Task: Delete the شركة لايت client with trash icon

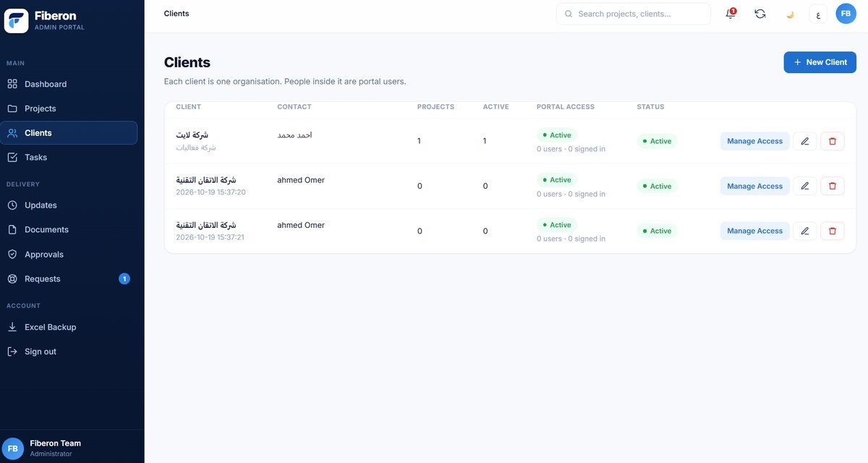Action: [833, 141]
